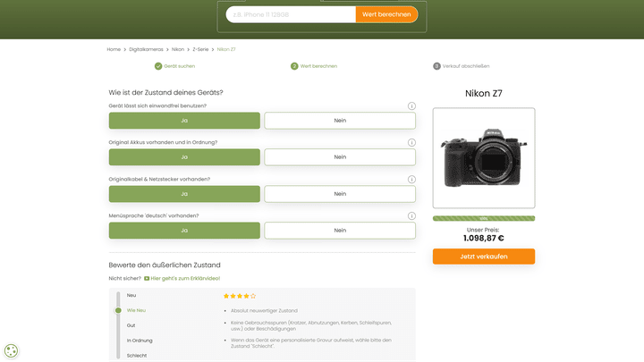Viewport: 644px width, 362px height.
Task: Select condition Neu on slider
Action: (131, 295)
